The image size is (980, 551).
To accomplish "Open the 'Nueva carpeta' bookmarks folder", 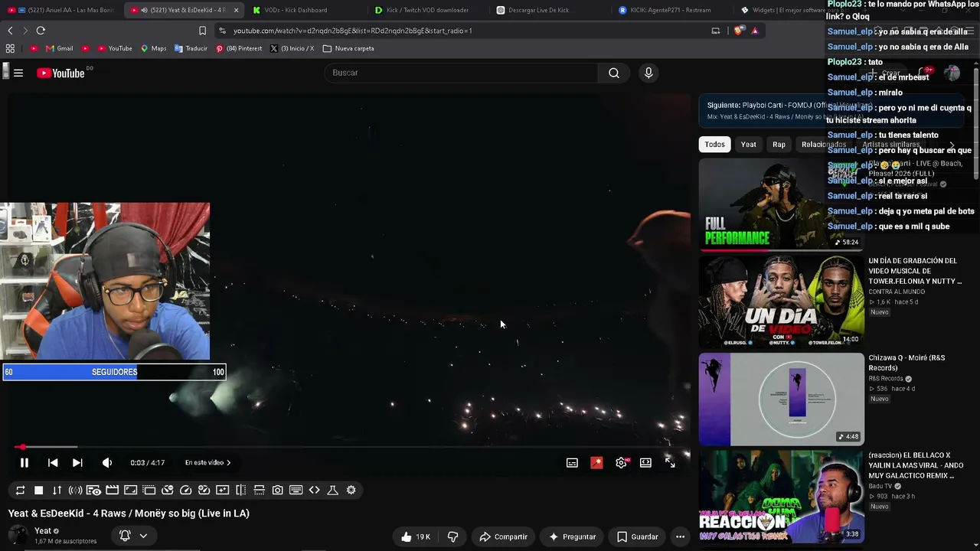I will [x=348, y=48].
